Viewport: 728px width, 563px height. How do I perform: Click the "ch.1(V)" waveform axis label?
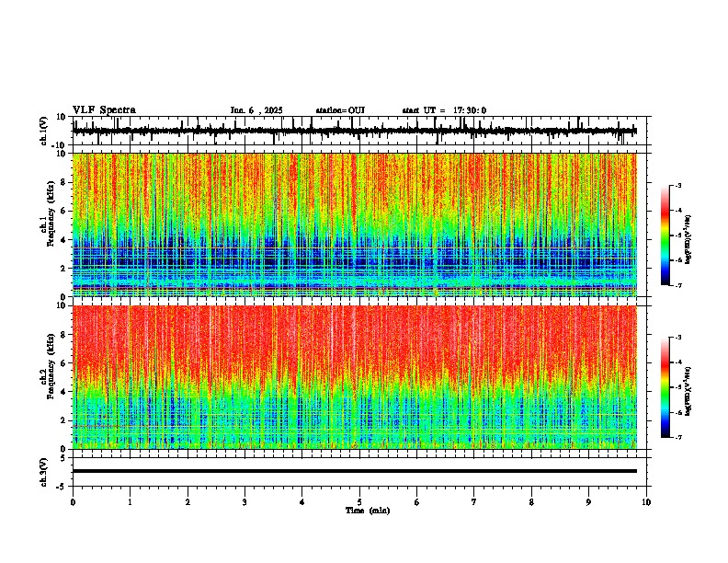pos(44,131)
